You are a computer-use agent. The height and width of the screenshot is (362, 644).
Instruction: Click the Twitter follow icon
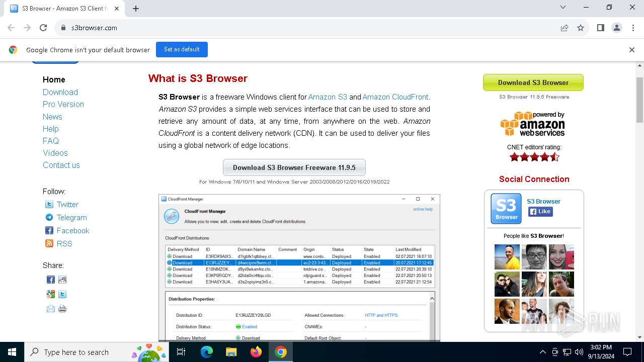coord(49,204)
